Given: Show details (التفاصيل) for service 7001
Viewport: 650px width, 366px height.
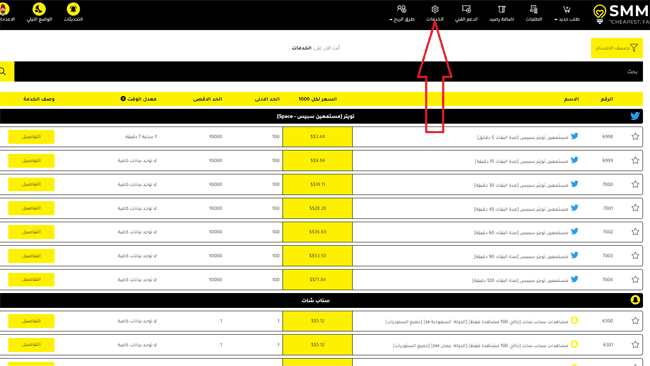Looking at the screenshot, I should 31,208.
